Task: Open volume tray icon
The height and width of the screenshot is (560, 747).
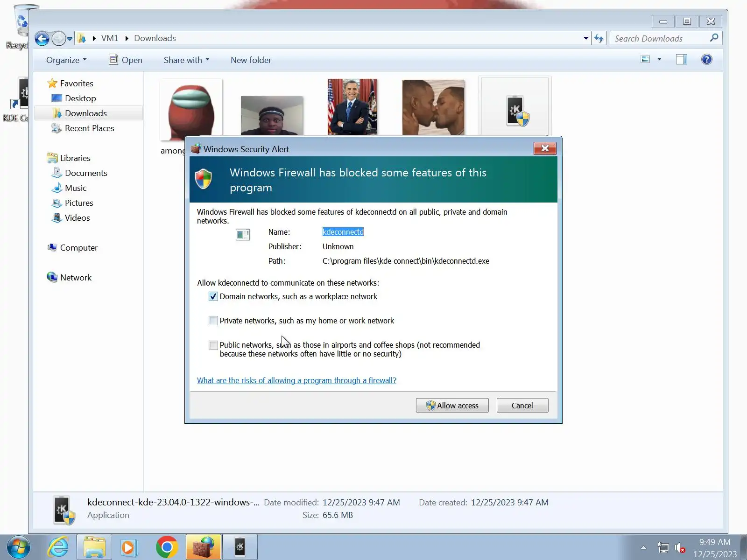Action: (680, 548)
